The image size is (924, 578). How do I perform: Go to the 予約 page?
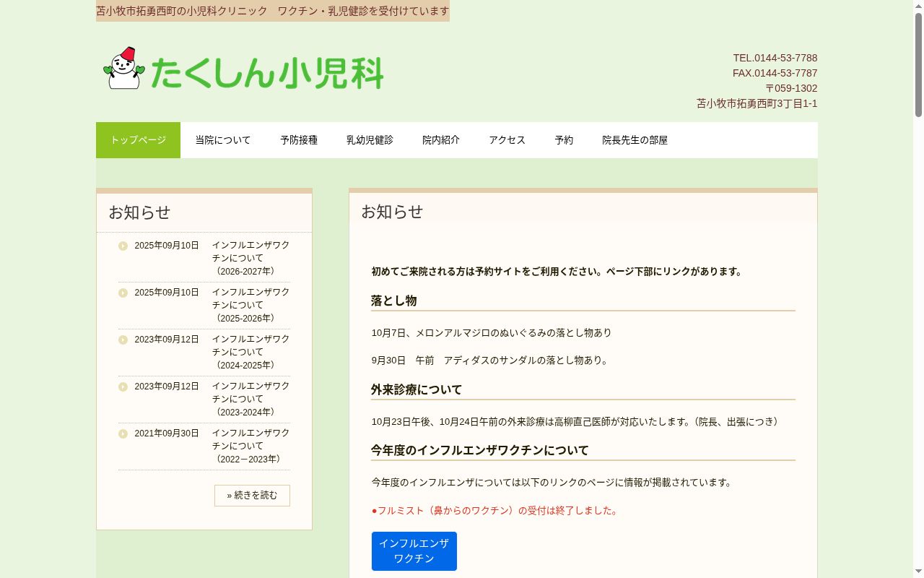point(564,140)
